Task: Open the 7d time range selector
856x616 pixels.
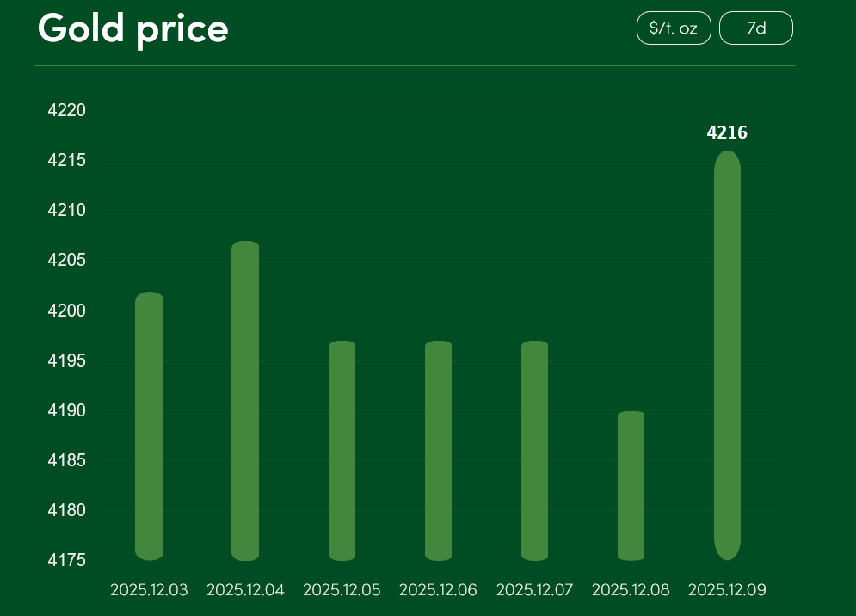Action: coord(755,28)
